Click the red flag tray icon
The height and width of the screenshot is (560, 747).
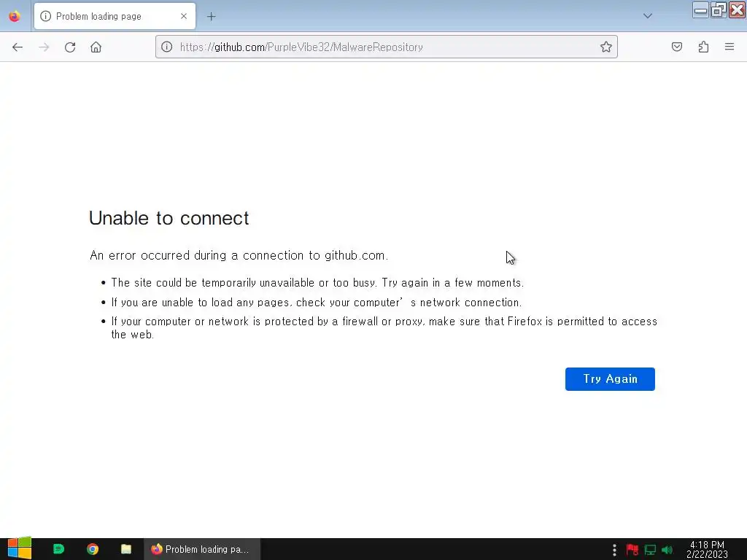click(632, 550)
